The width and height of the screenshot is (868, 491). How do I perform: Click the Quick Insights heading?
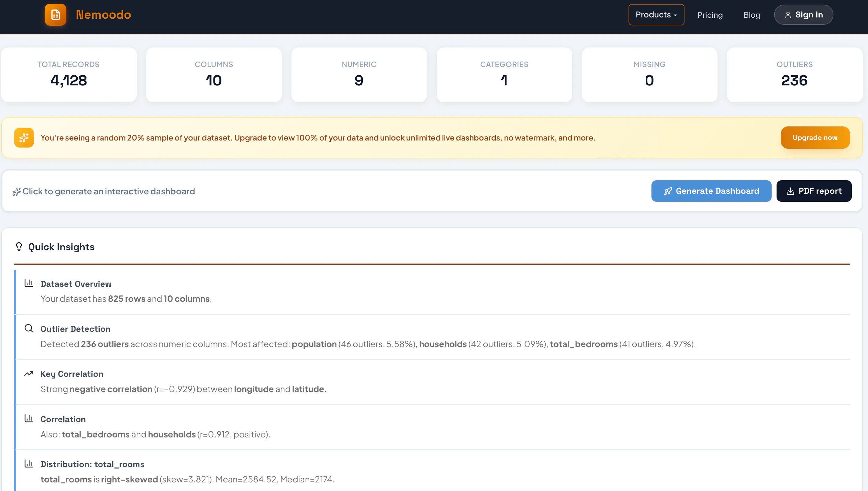coord(61,247)
